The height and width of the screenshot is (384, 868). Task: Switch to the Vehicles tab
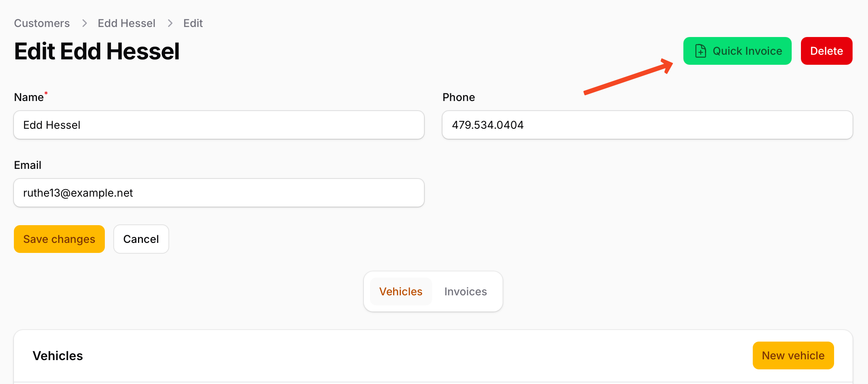click(400, 291)
